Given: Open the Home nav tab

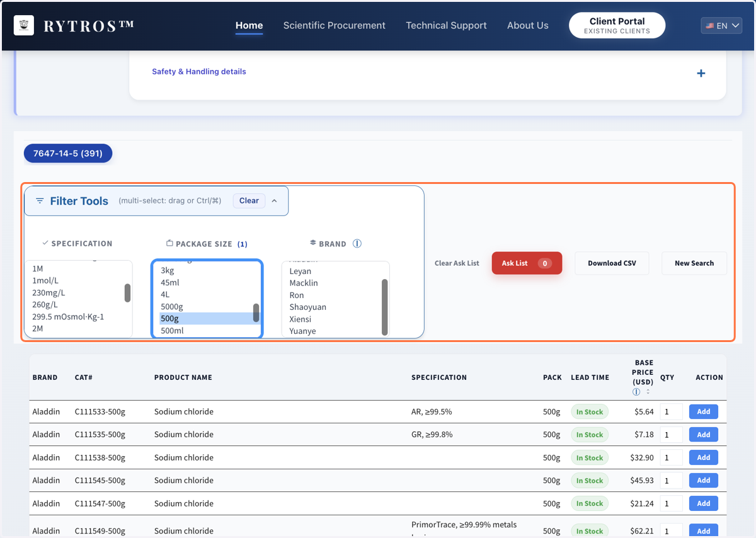Looking at the screenshot, I should point(249,26).
